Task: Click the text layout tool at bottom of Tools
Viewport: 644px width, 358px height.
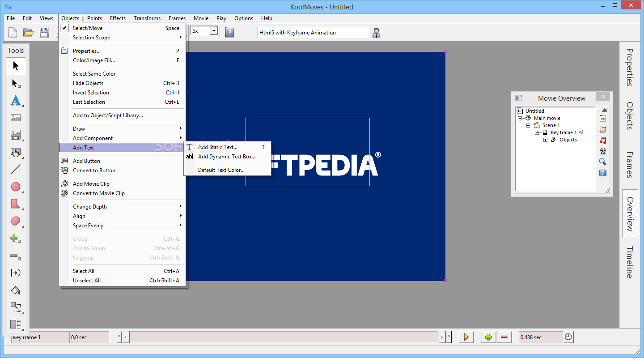Action: pyautogui.click(x=16, y=324)
